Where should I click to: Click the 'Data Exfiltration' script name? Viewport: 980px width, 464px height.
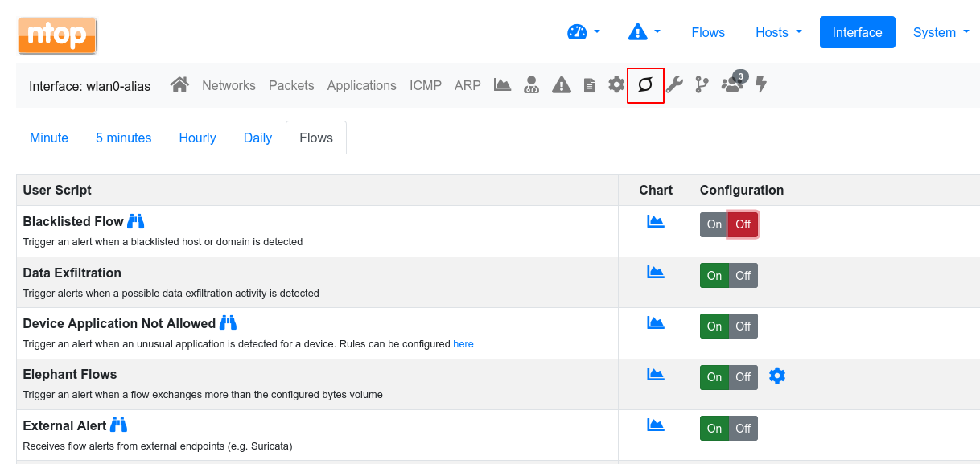72,273
